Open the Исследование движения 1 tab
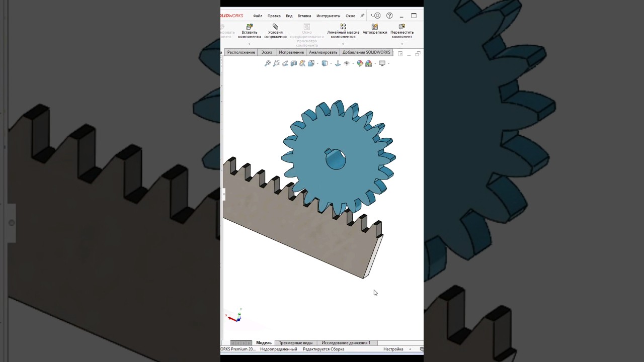The image size is (644, 362). point(346,343)
